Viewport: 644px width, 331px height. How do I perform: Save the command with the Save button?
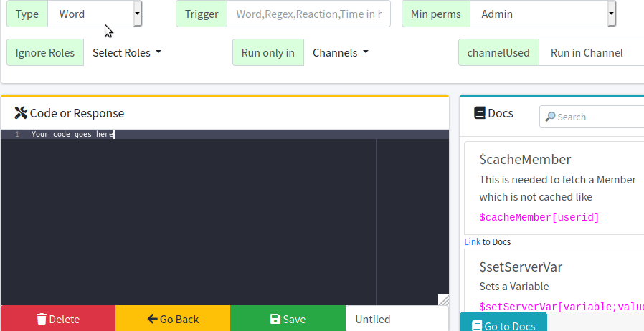click(x=288, y=319)
